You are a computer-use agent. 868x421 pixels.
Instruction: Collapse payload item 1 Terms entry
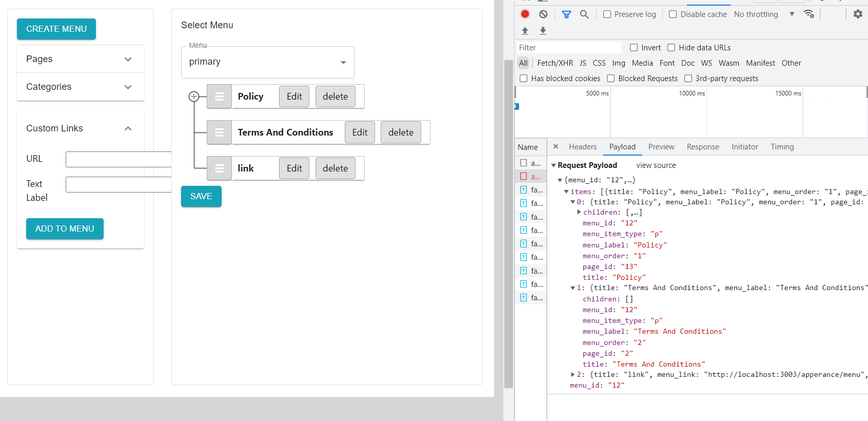point(573,288)
